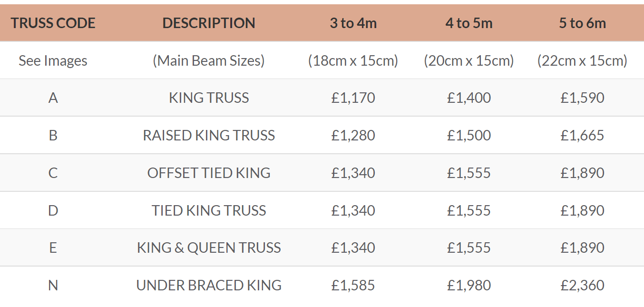
Task: Click the £1,170 price cell
Action: (x=353, y=98)
